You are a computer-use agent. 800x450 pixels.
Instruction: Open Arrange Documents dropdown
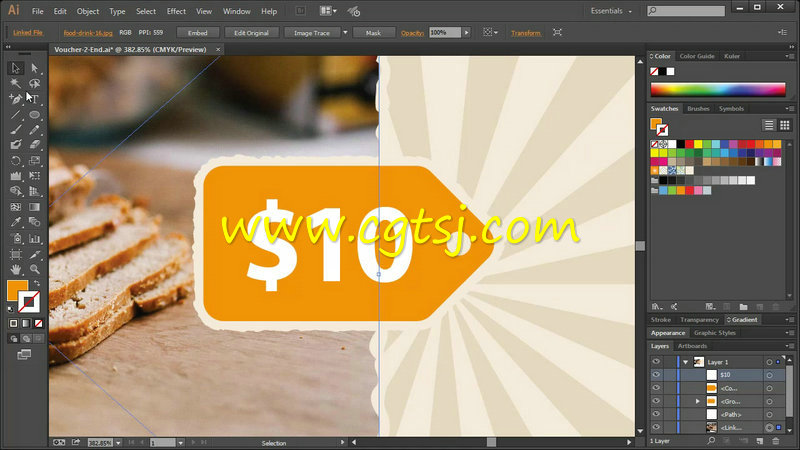pyautogui.click(x=328, y=11)
